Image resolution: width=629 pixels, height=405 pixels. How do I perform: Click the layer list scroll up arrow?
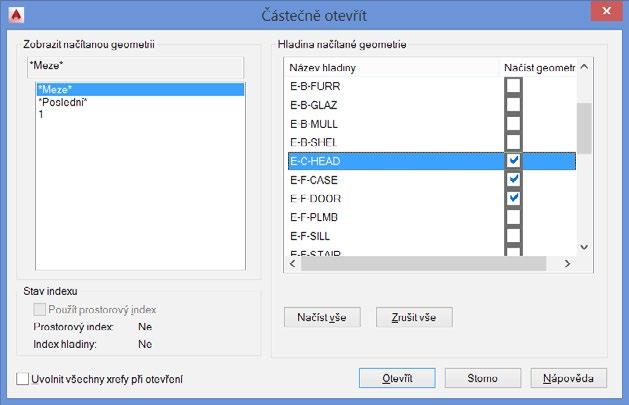[584, 67]
